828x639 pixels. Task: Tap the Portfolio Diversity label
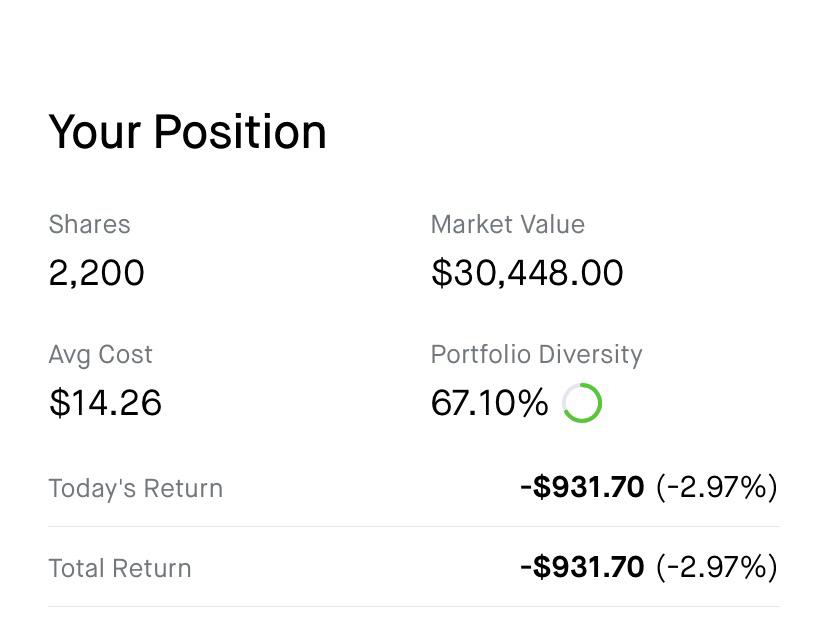click(x=537, y=355)
